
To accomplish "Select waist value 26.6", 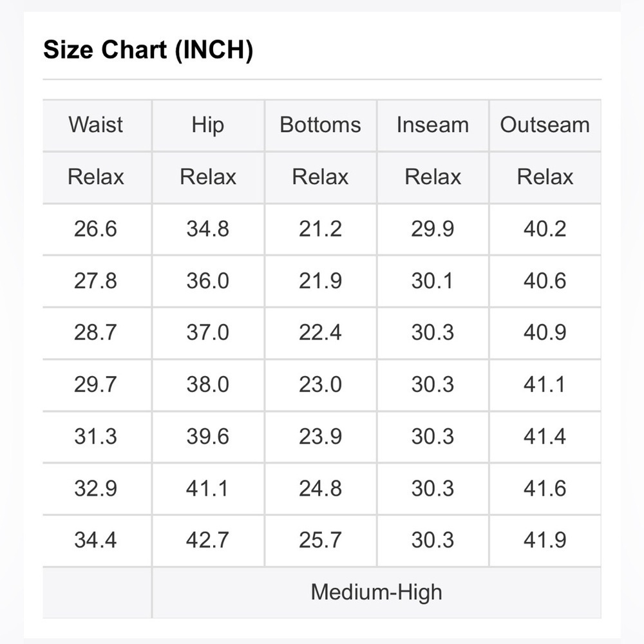I will (96, 229).
